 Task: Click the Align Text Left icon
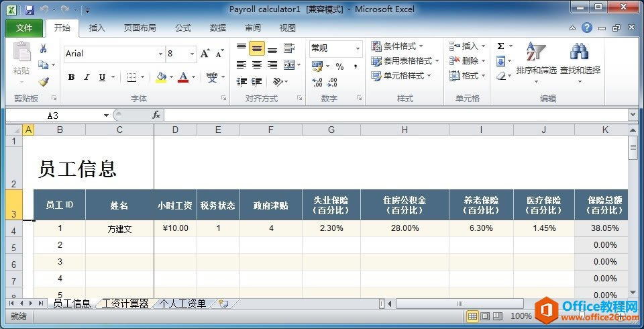241,64
